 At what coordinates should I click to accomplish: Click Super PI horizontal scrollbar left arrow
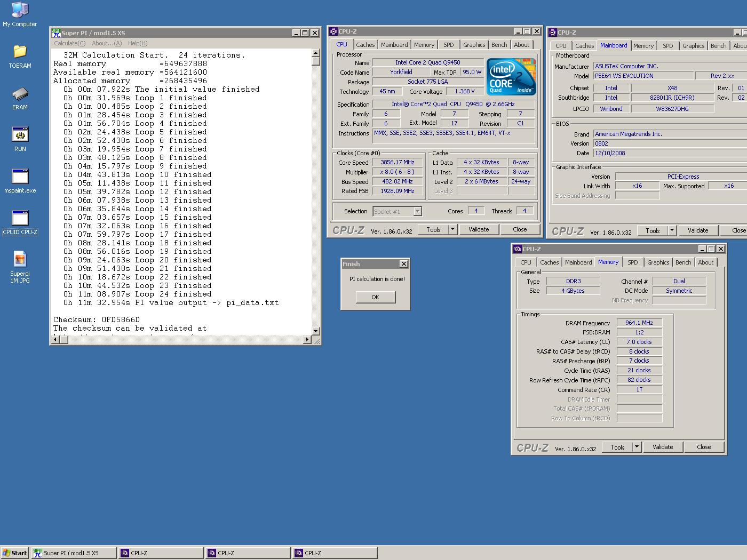tap(55, 340)
